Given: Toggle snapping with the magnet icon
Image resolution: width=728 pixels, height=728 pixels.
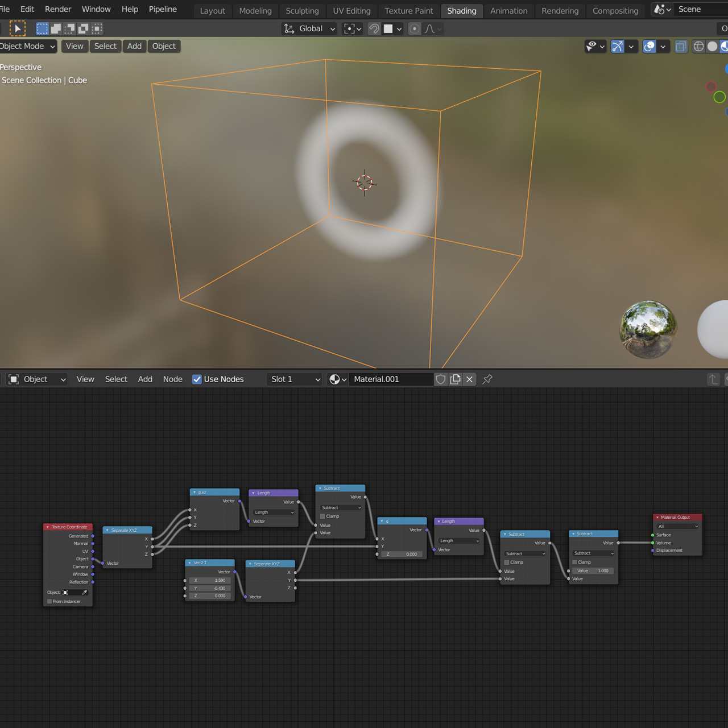Looking at the screenshot, I should [374, 28].
